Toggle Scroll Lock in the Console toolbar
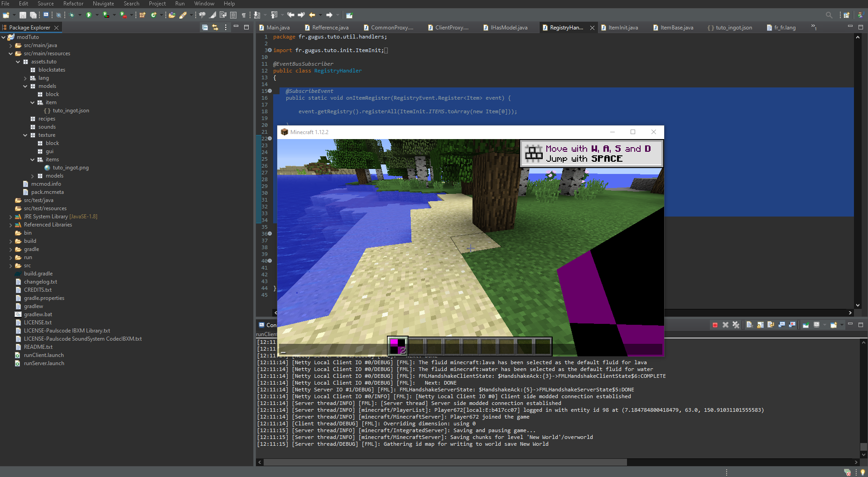Image resolution: width=868 pixels, height=477 pixels. click(x=760, y=325)
